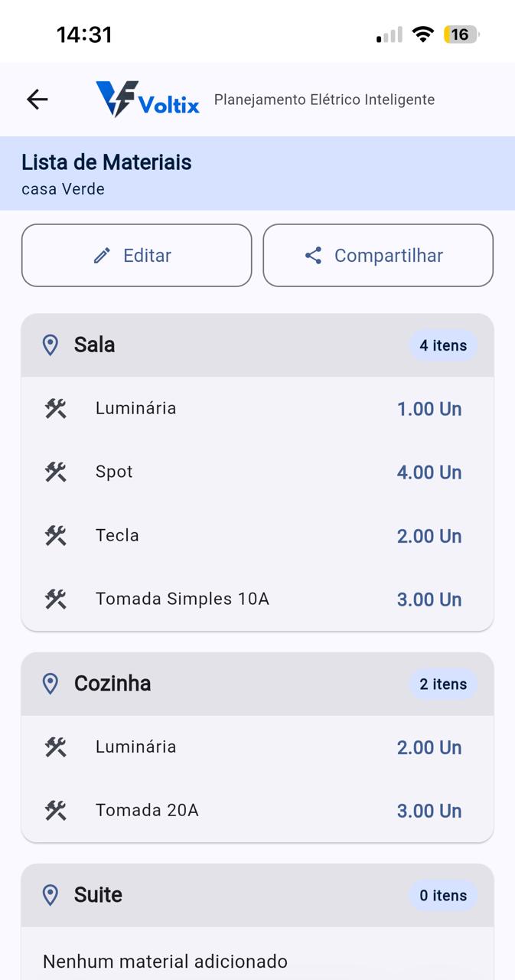Expand the Suite section

point(257,894)
